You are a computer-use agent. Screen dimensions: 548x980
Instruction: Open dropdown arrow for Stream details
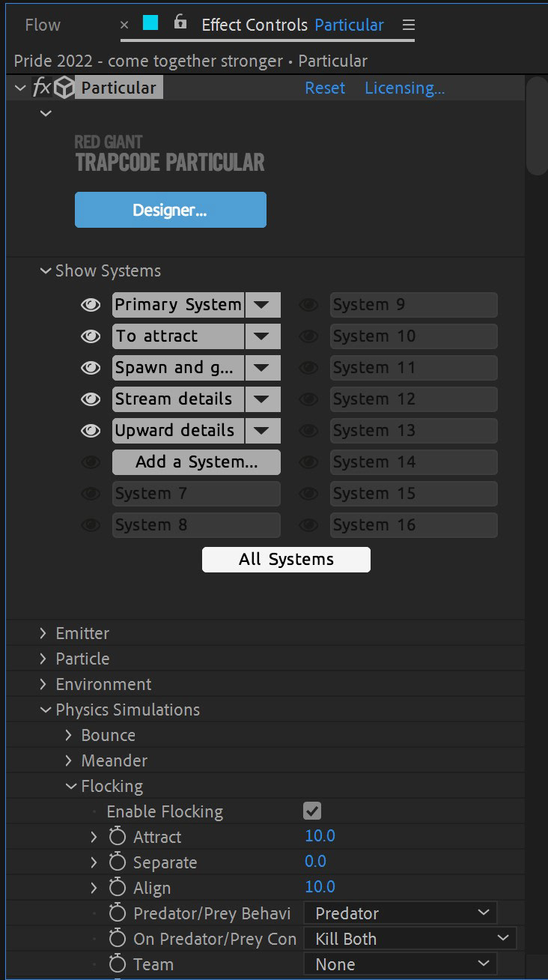click(261, 399)
